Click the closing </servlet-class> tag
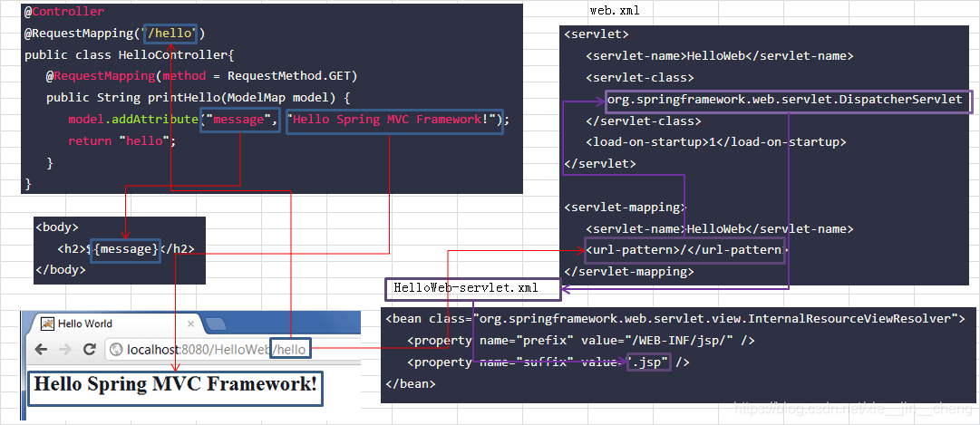The image size is (980, 425). (x=643, y=121)
